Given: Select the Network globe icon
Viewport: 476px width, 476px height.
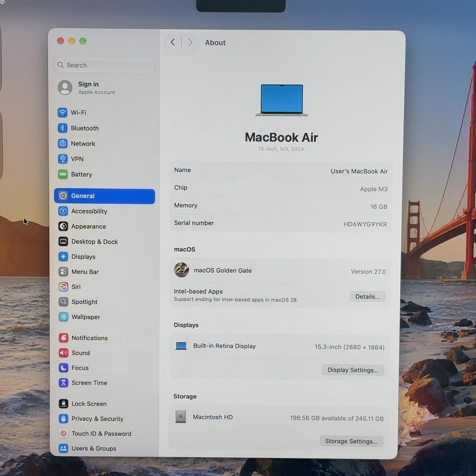Looking at the screenshot, I should [x=62, y=144].
